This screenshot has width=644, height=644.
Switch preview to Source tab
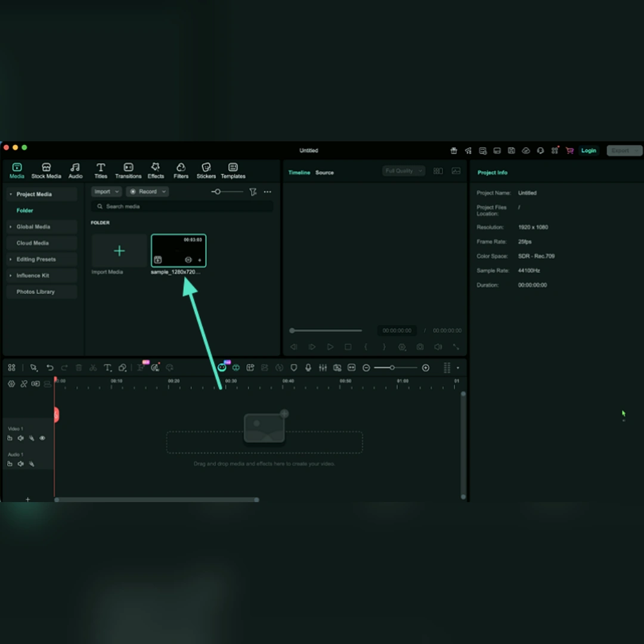pyautogui.click(x=324, y=172)
